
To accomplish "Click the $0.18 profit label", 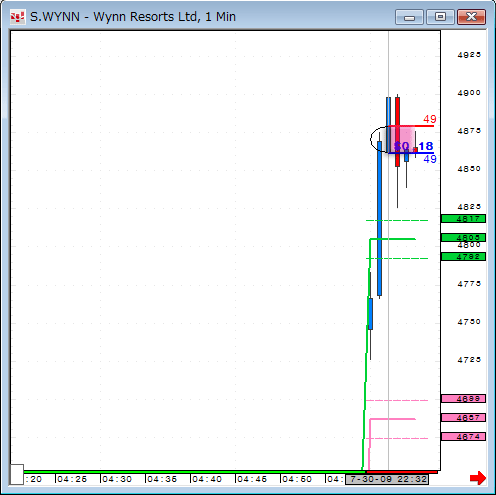I will point(413,146).
